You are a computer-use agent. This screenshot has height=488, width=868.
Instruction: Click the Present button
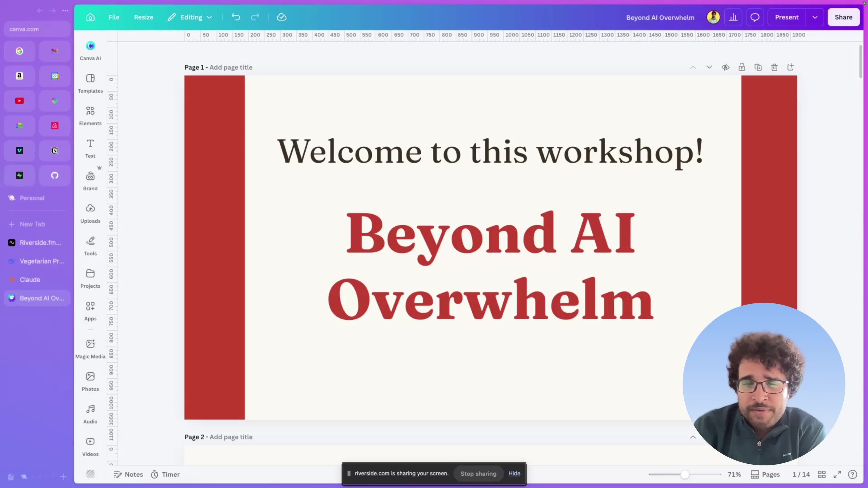click(x=786, y=17)
